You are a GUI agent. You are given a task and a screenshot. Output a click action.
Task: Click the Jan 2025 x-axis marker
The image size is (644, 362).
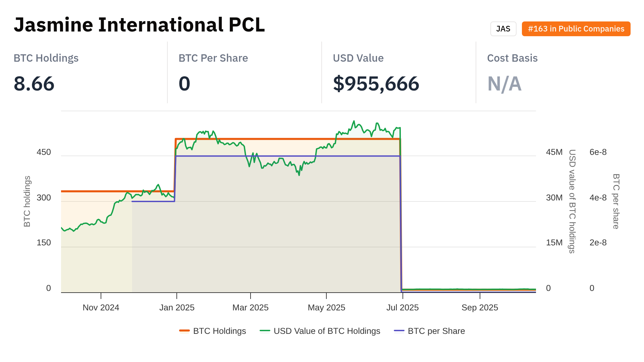177,308
